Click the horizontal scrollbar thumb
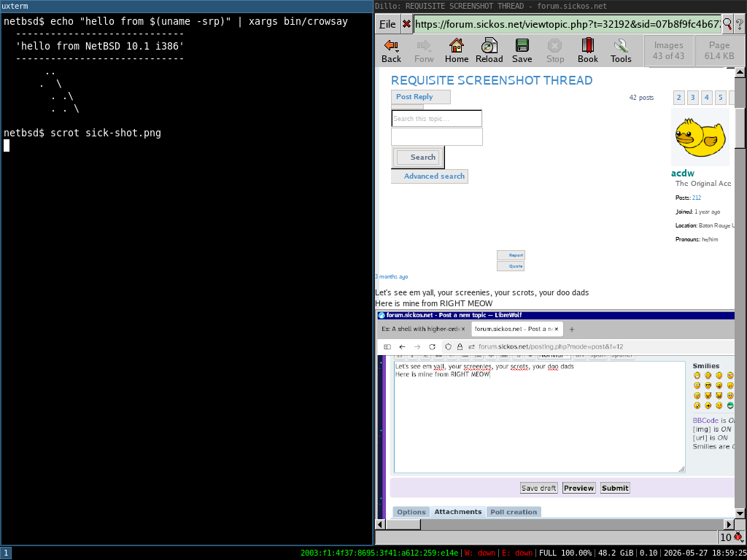 click(403, 525)
